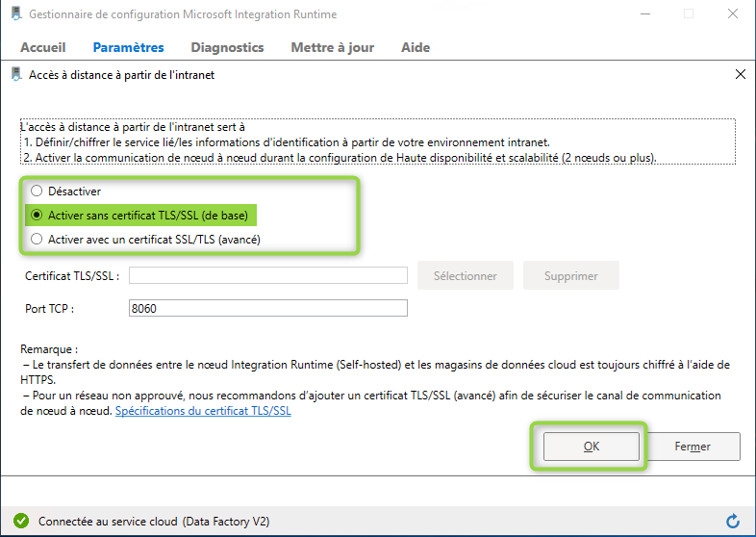Confirm settings with the OK button
Screen dimensions: 756x537
point(592,447)
